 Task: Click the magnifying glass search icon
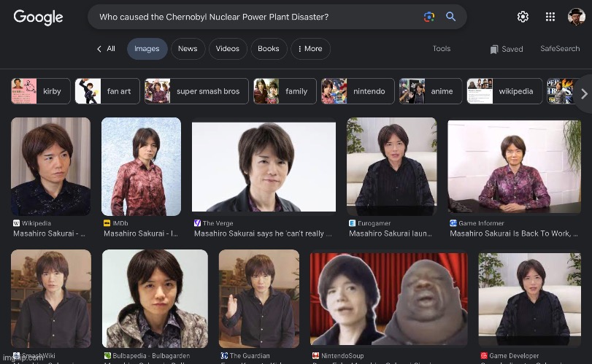(451, 17)
